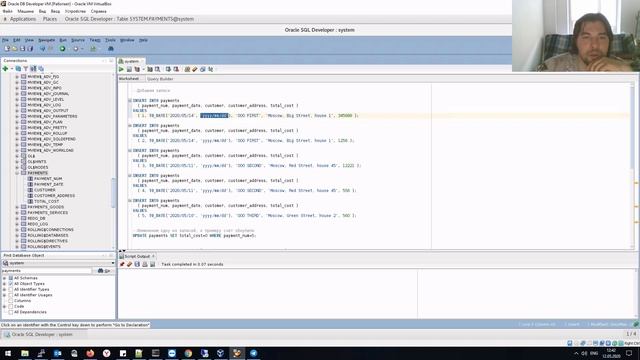Click the Refresh icon in the Connections toolbar
This screenshot has width=640, height=360.
[18, 69]
